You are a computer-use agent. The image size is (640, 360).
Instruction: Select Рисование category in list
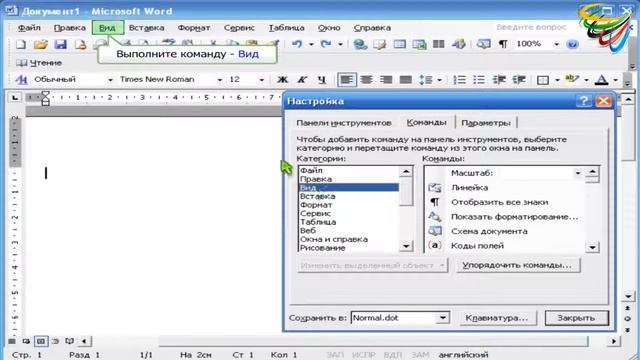[349, 248]
